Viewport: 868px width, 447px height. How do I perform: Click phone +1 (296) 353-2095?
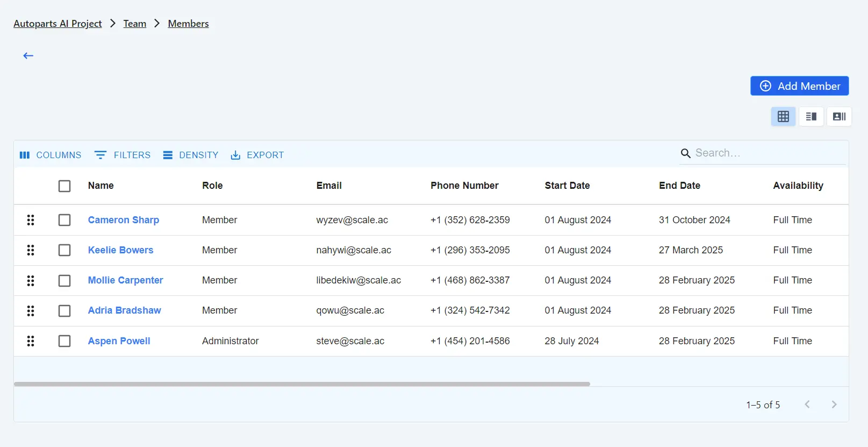click(x=470, y=250)
